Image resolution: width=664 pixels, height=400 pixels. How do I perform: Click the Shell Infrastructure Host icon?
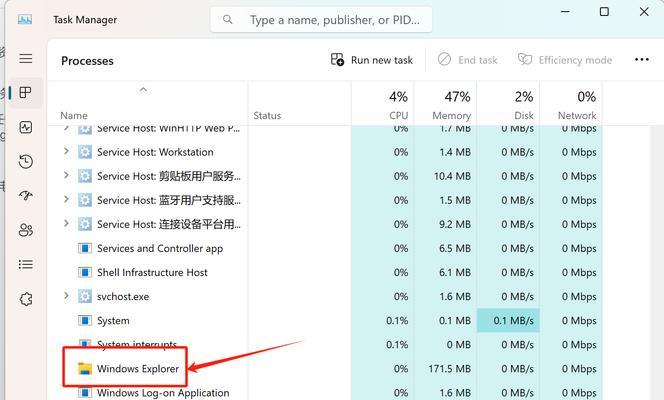(x=85, y=272)
